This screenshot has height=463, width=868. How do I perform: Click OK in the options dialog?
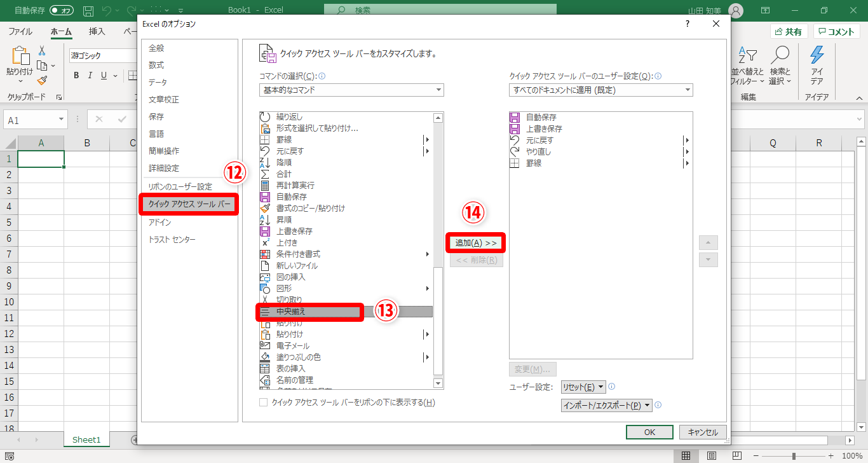click(649, 432)
